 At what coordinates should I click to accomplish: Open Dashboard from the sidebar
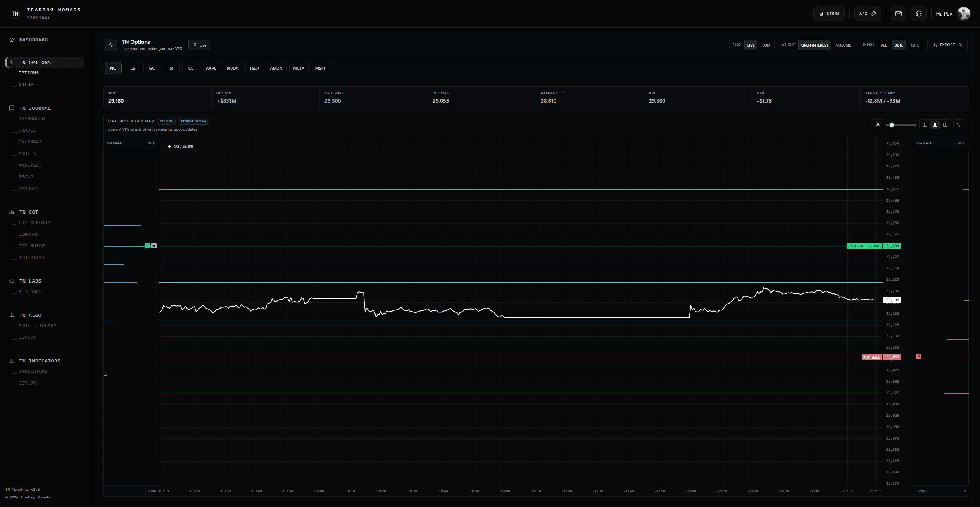click(x=34, y=40)
